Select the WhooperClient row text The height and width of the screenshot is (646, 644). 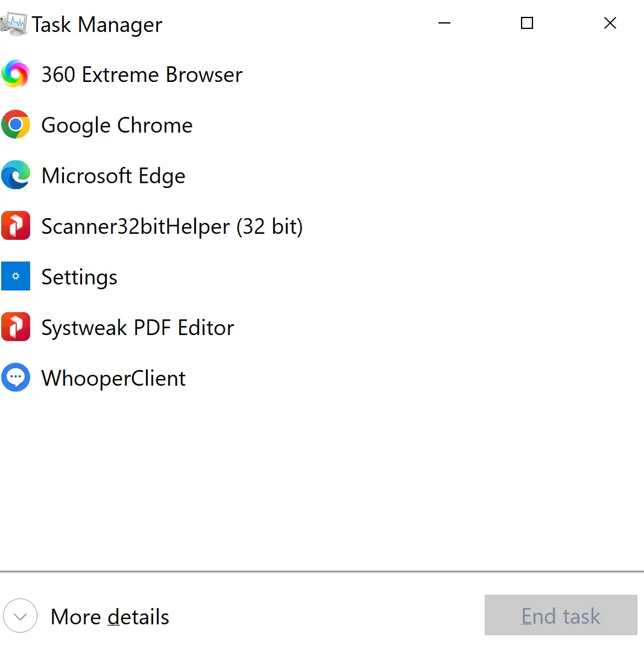pos(114,378)
